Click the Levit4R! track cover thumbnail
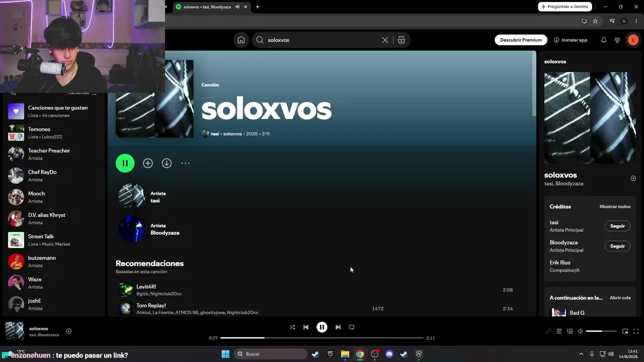The width and height of the screenshot is (644, 362). click(126, 290)
